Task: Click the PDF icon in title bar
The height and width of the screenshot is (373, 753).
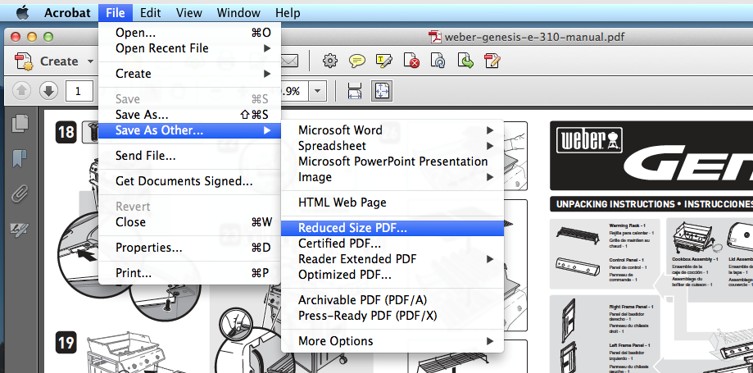Action: 435,36
